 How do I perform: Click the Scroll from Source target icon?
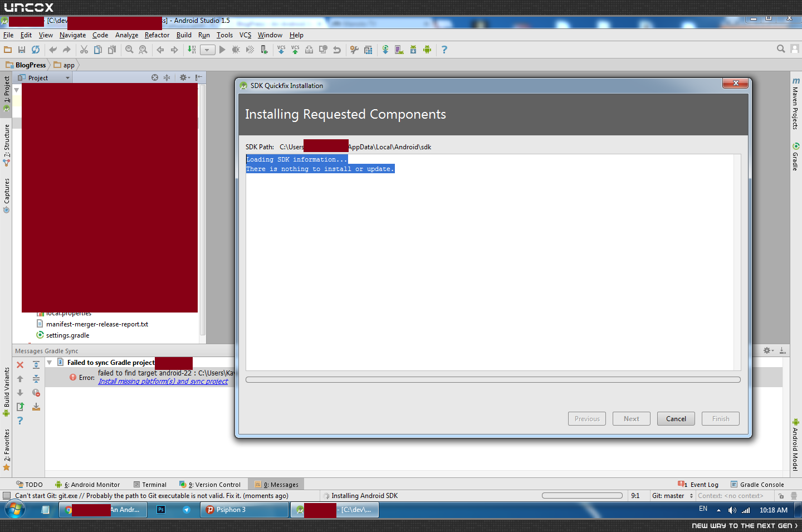tap(155, 77)
